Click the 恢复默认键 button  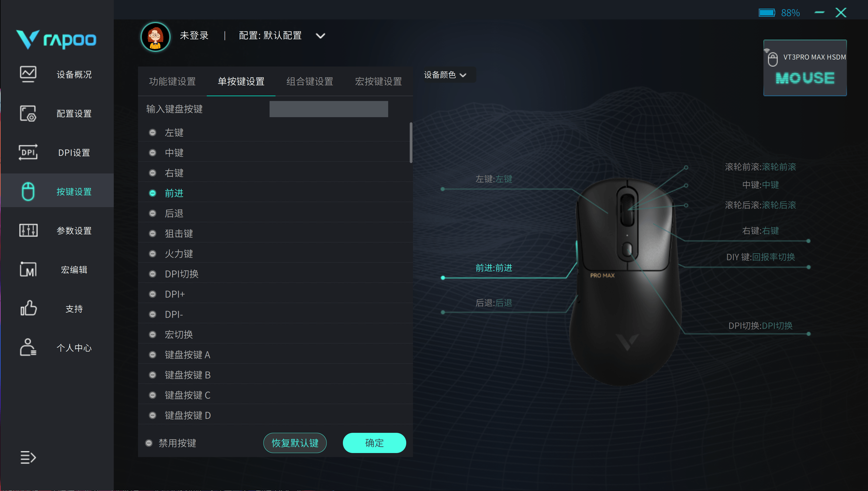pyautogui.click(x=295, y=443)
